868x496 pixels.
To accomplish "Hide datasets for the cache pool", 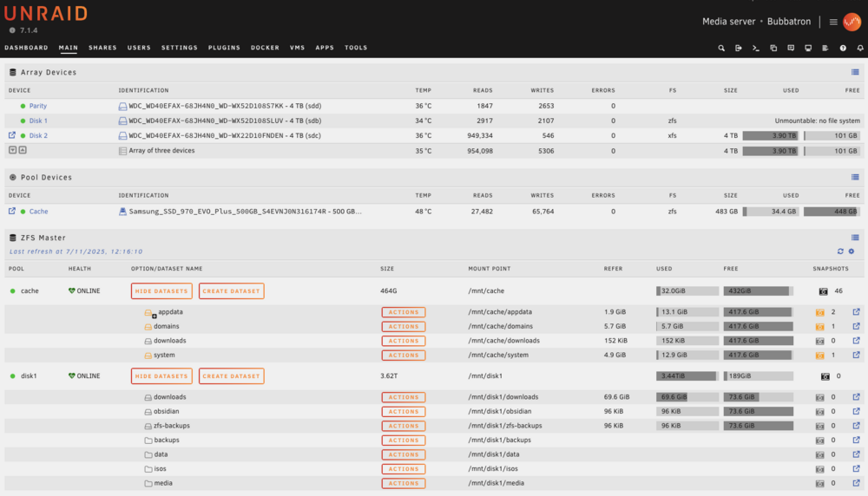I will point(161,290).
